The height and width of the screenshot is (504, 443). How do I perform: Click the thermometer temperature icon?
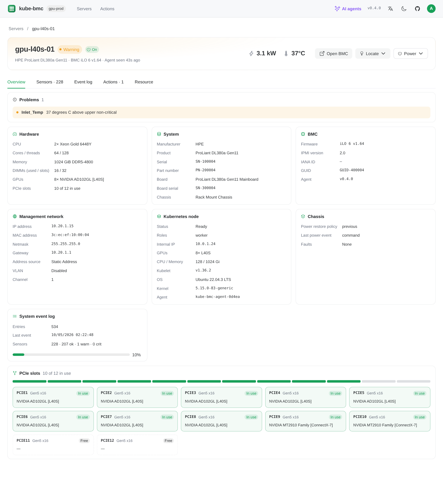(286, 53)
